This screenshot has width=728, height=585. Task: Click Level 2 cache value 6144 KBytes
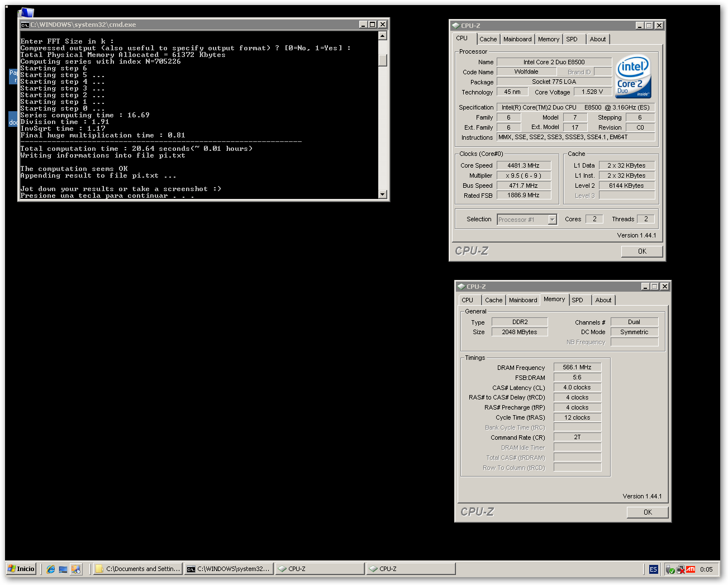626,186
